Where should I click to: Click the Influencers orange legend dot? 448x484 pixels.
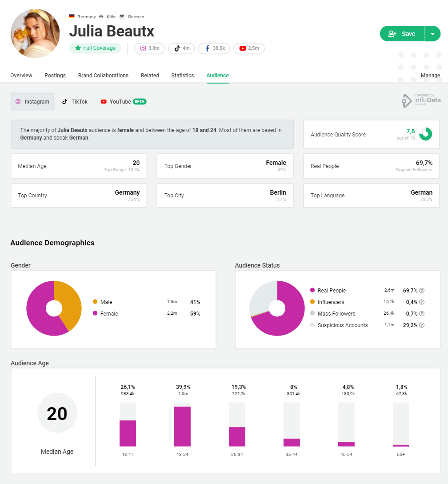point(312,302)
